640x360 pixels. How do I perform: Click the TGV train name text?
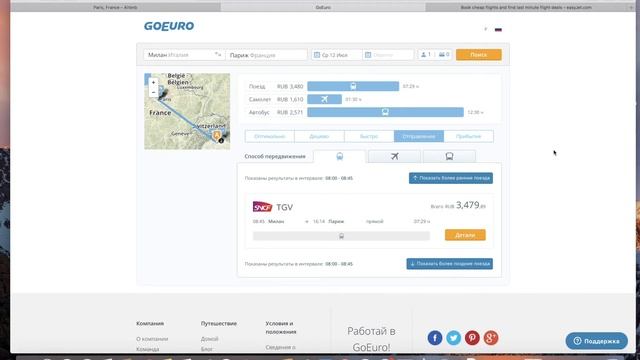[x=284, y=207]
